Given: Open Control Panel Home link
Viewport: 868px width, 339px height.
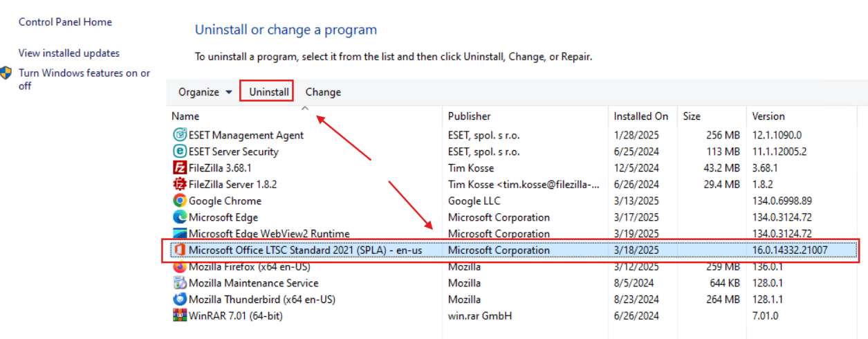Looking at the screenshot, I should tap(65, 22).
